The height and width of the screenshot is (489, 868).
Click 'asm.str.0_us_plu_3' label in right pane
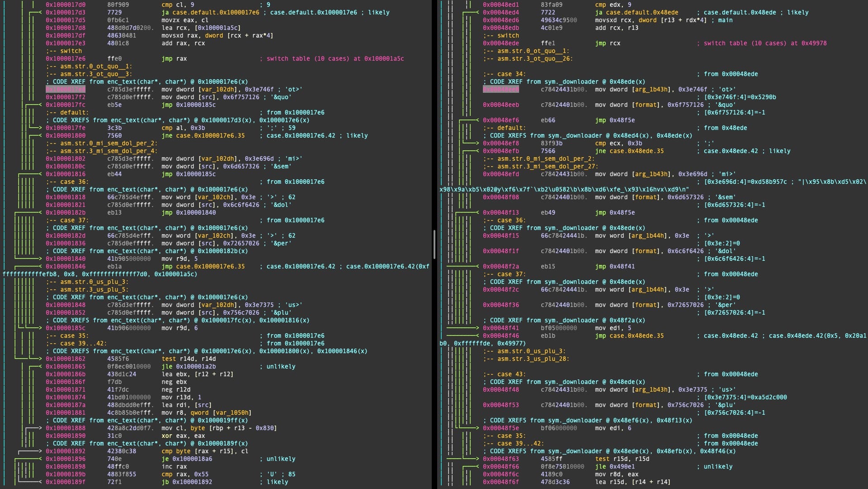[529, 351]
